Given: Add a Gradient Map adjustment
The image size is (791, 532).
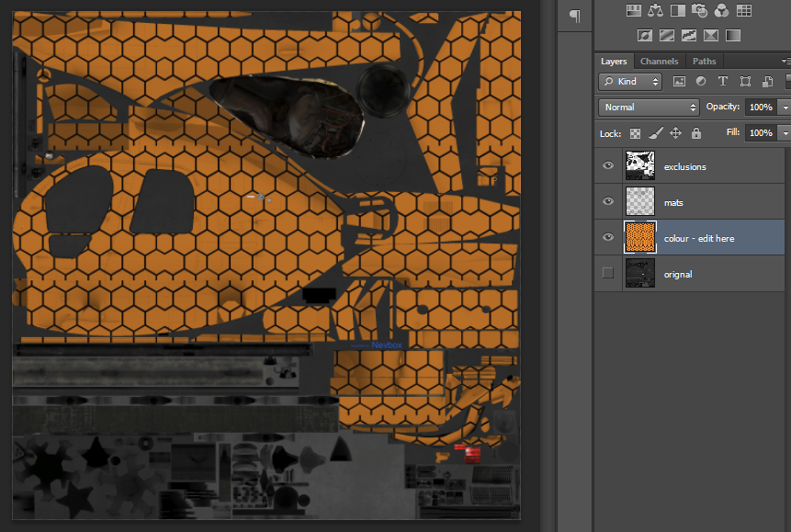Looking at the screenshot, I should click(x=732, y=36).
